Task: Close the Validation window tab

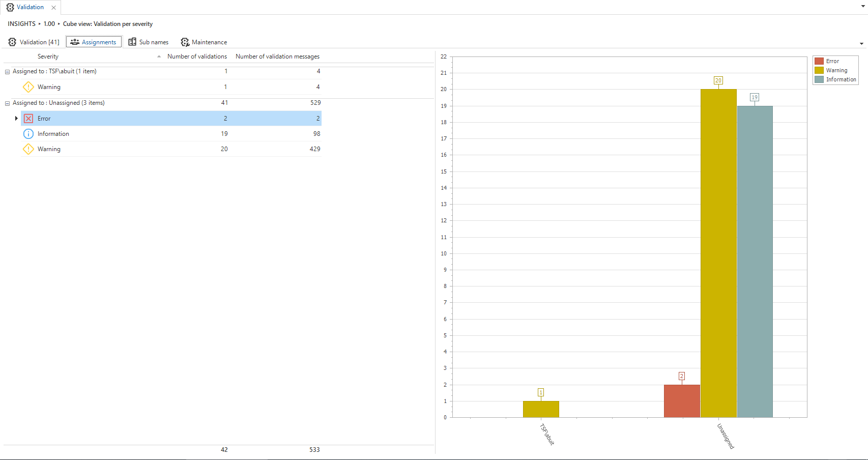Action: (x=53, y=8)
